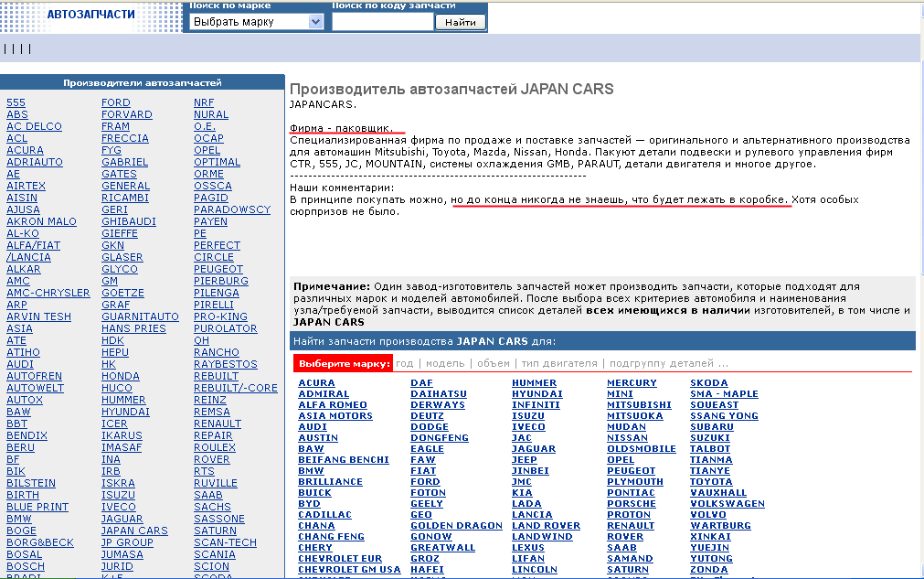The width and height of the screenshot is (924, 579).
Task: Select GOLDEN DRAGON car brand
Action: [x=457, y=525]
